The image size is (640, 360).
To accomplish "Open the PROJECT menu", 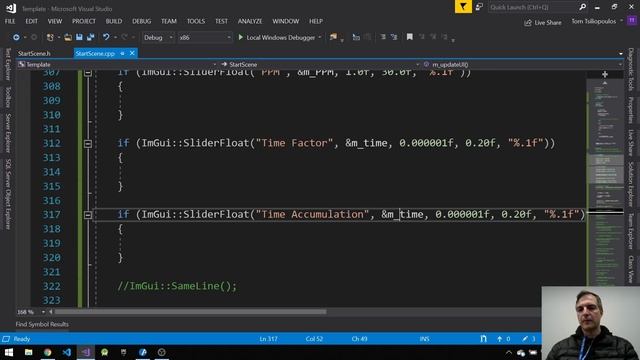I will pos(84,21).
